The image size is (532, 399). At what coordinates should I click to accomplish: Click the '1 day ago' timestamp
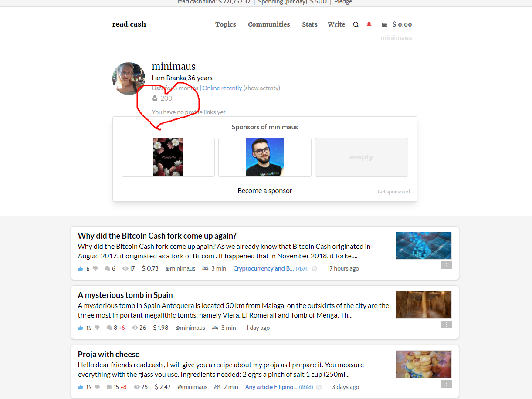pyautogui.click(x=258, y=328)
